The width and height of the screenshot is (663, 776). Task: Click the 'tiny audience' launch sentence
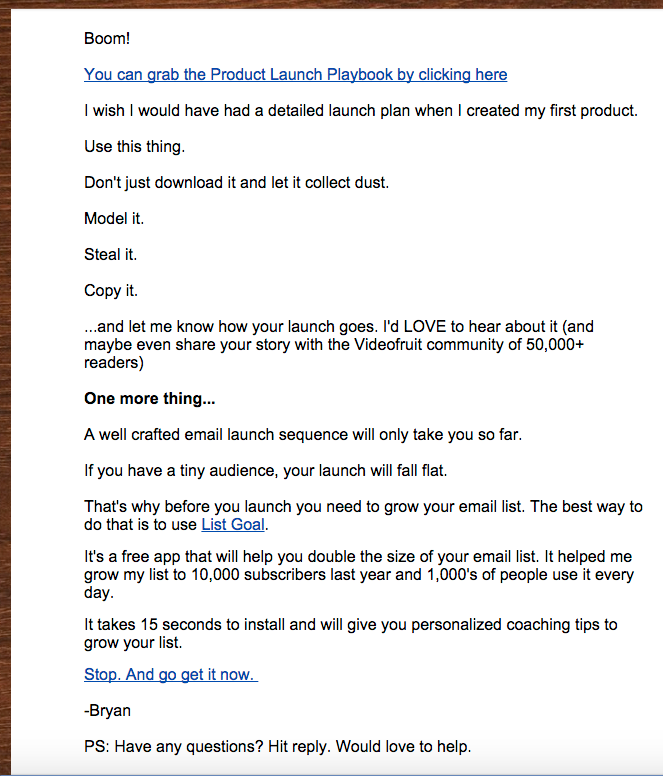pos(265,470)
